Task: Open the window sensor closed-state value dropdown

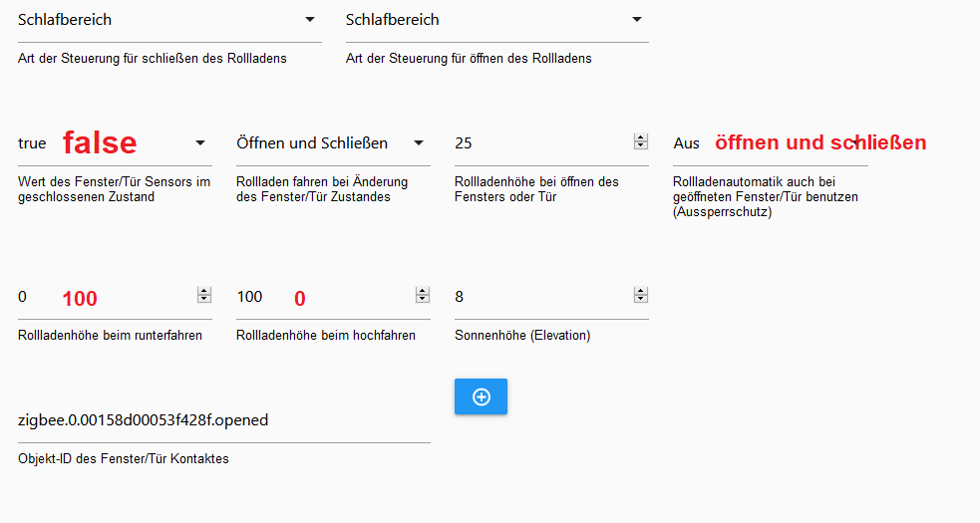Action: 115,143
